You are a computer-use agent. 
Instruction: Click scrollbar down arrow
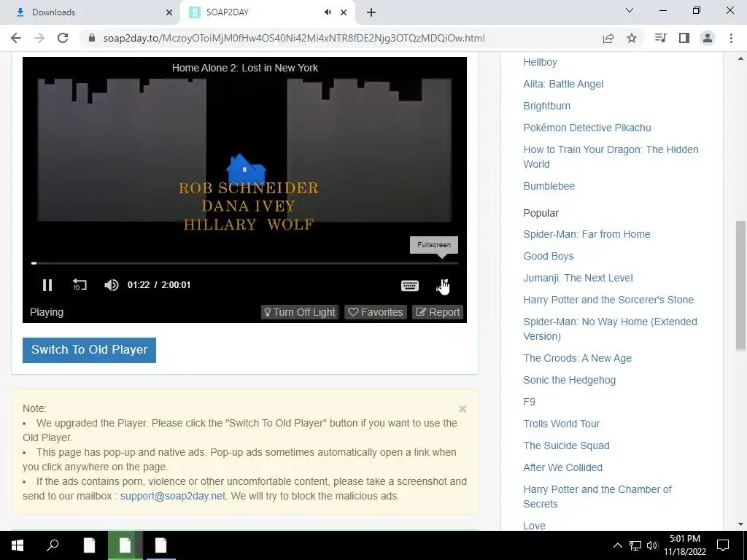coord(740,524)
